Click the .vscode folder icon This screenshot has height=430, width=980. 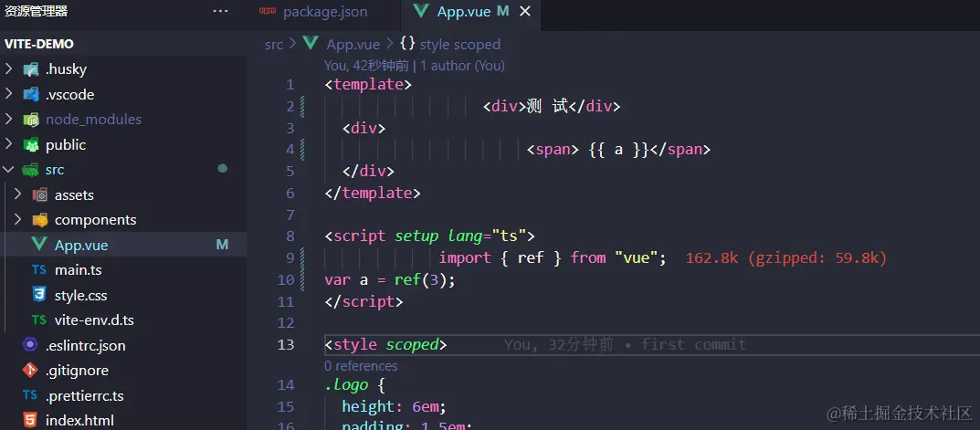point(31,94)
